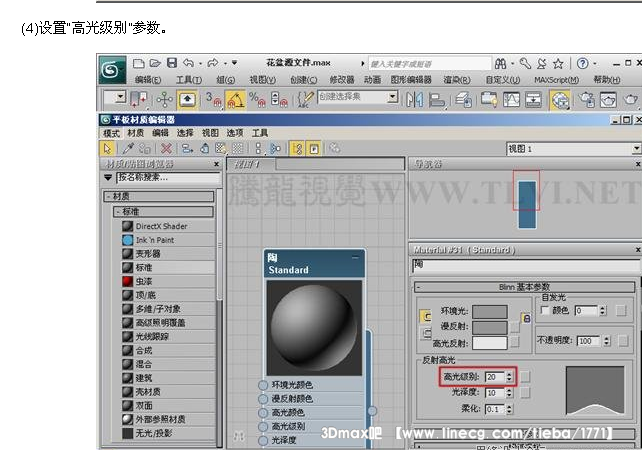Open the layer manager icon
This screenshot has height=450, width=642.
pos(463,99)
